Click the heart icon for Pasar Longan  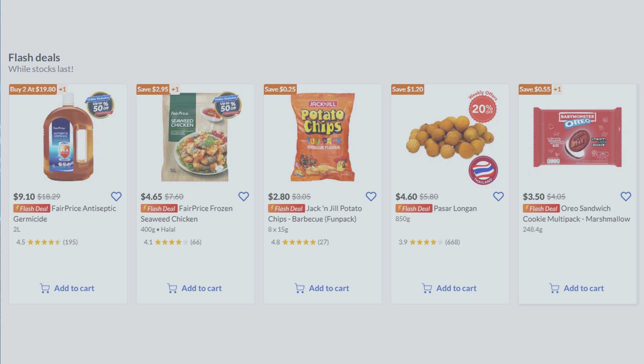pyautogui.click(x=498, y=197)
